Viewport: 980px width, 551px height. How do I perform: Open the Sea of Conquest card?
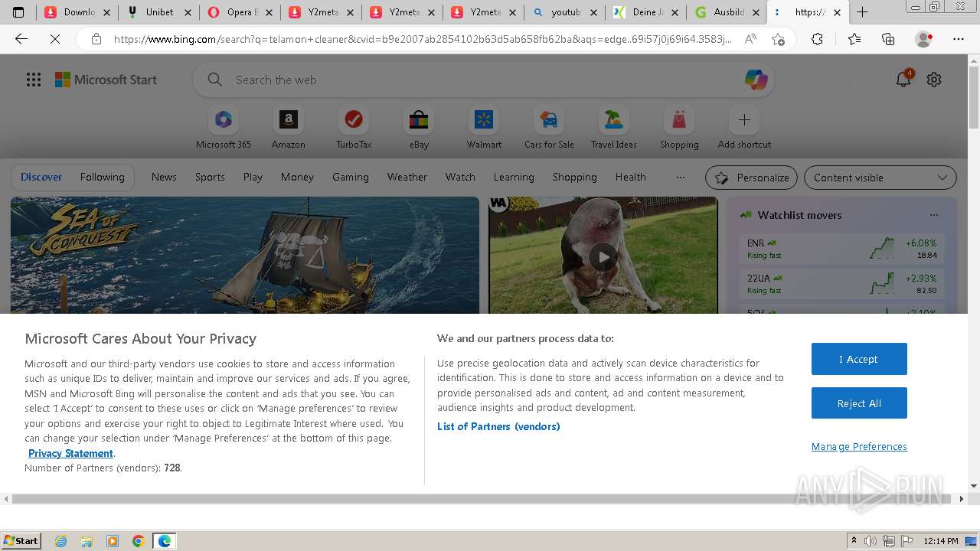tap(245, 255)
